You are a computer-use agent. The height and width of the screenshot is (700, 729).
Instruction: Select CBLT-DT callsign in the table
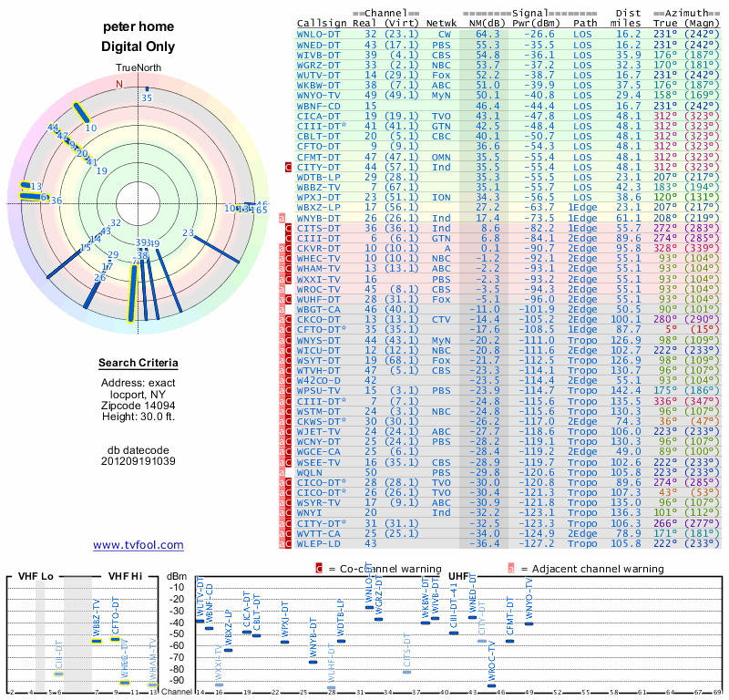[318, 137]
